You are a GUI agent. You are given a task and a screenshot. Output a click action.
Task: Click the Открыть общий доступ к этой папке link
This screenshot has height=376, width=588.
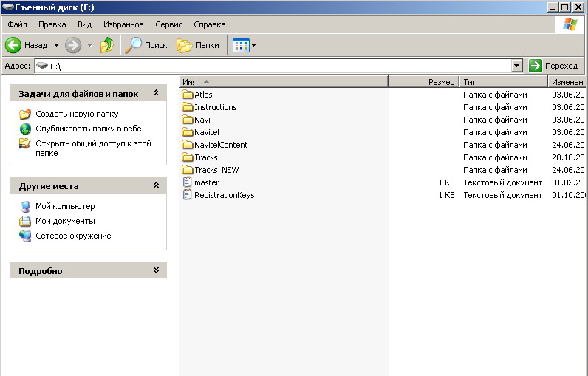click(x=93, y=148)
